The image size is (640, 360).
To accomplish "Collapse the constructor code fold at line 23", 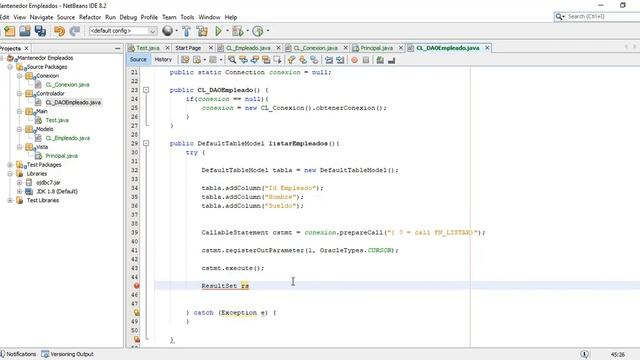I will [x=146, y=90].
